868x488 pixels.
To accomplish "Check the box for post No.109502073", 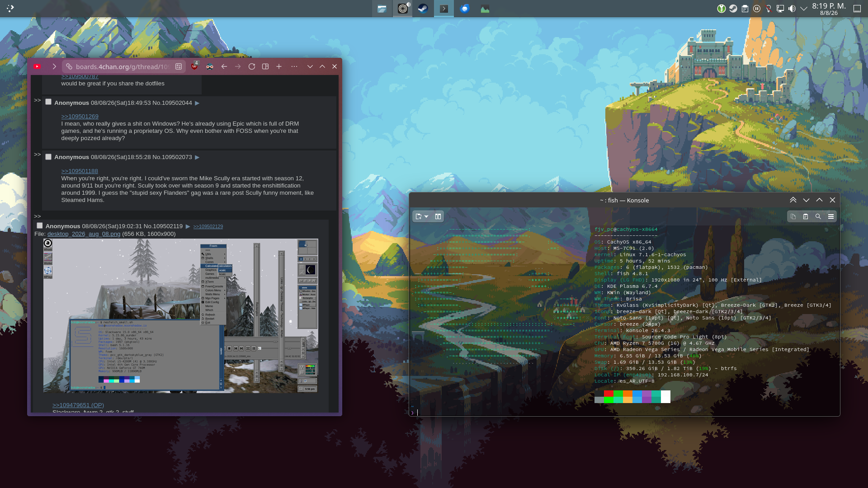I will 48,157.
